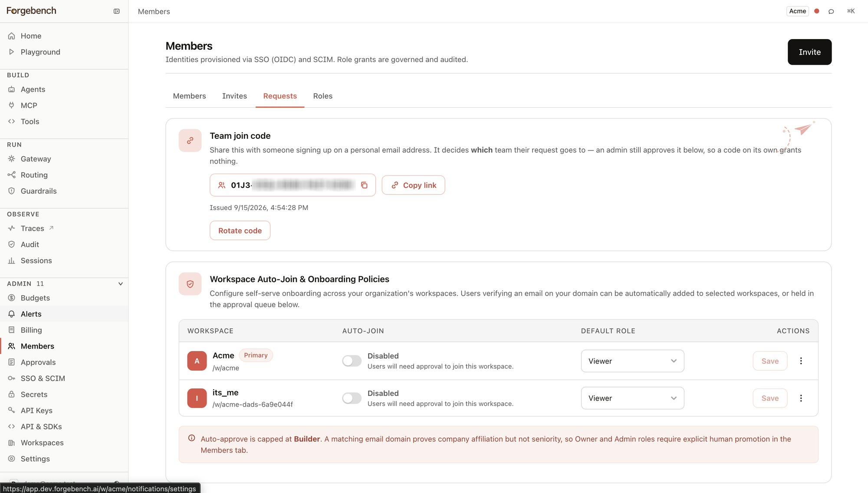
Task: Open SSO & SCIM settings
Action: point(64,378)
